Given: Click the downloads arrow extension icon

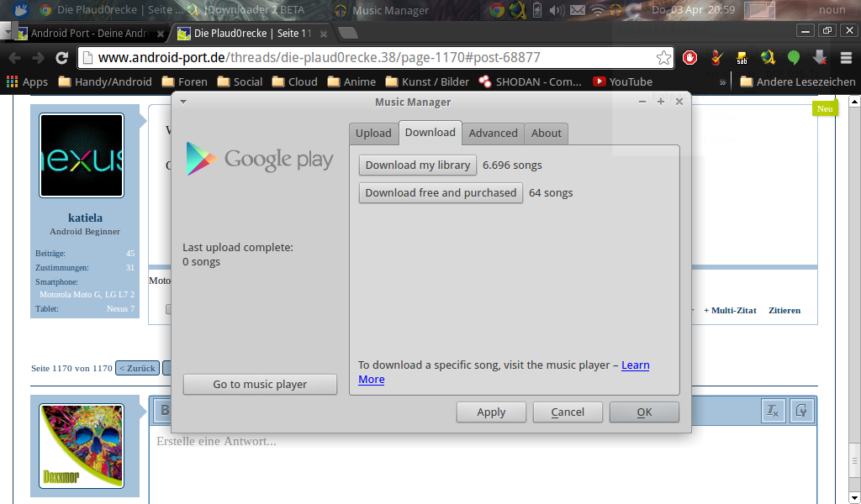Looking at the screenshot, I should coord(819,58).
